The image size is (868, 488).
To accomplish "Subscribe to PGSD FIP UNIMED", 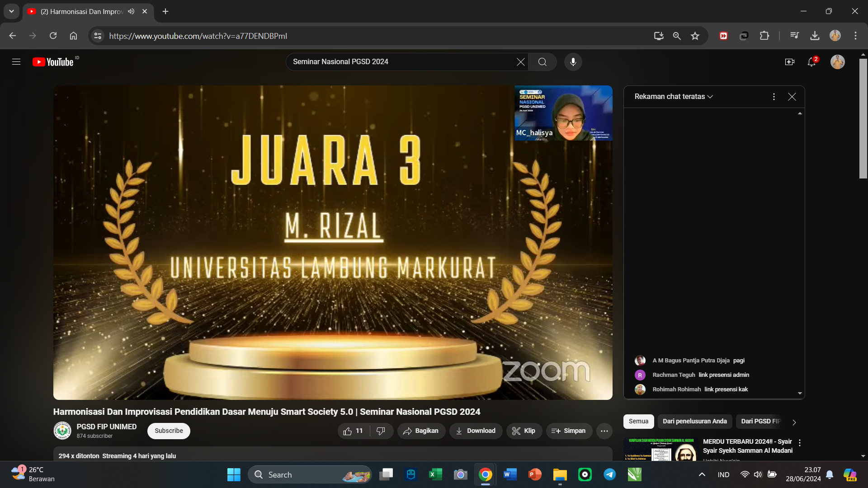I will pyautogui.click(x=169, y=431).
